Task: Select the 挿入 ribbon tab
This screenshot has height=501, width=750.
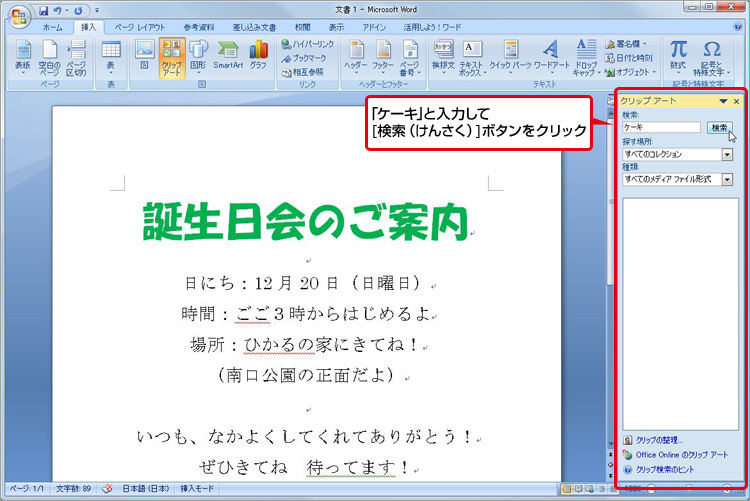Action: (x=88, y=27)
